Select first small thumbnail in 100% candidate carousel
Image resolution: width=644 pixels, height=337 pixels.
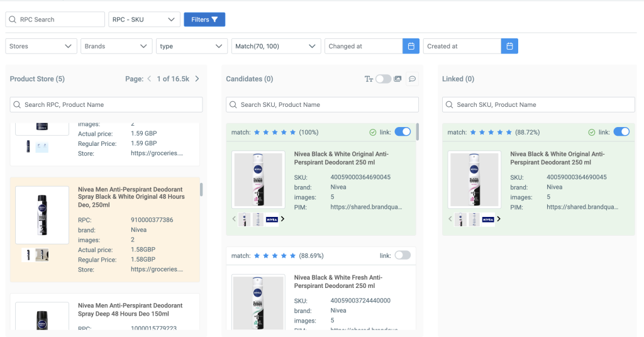click(x=245, y=219)
